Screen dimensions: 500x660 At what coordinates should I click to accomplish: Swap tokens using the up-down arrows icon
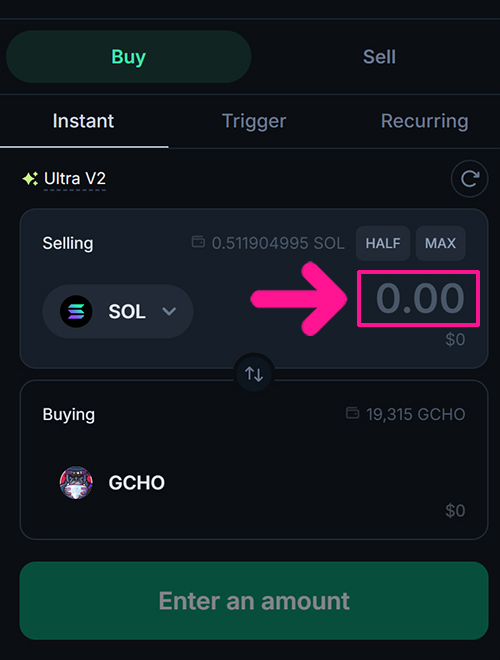pyautogui.click(x=254, y=374)
